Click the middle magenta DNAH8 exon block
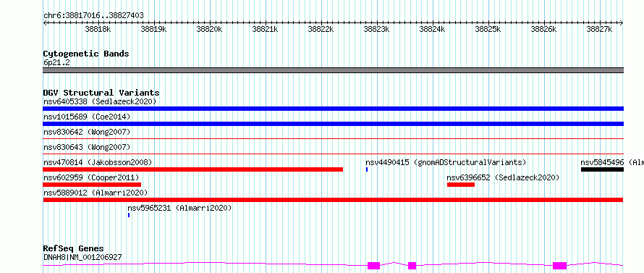 click(x=412, y=266)
